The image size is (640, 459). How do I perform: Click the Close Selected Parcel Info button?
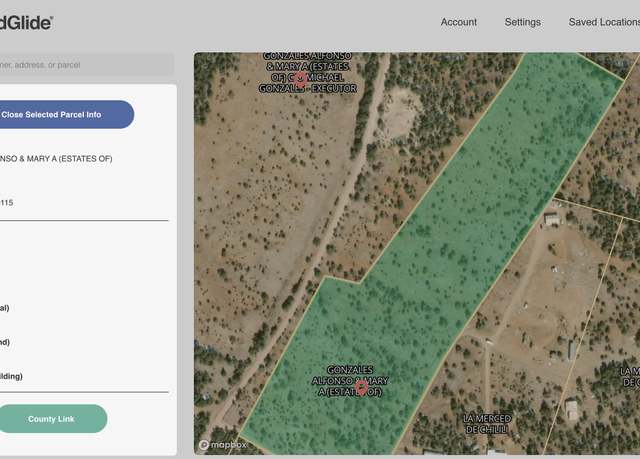point(65,115)
